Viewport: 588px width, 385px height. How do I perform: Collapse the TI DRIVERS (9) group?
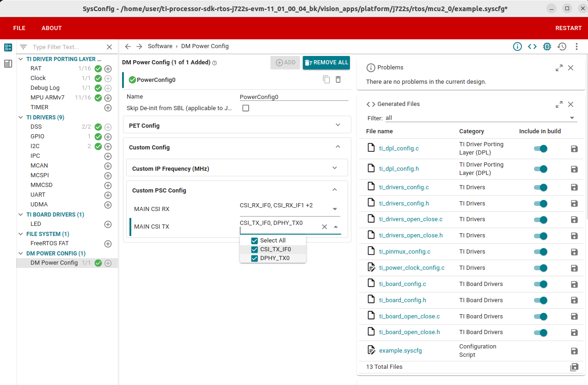click(21, 118)
